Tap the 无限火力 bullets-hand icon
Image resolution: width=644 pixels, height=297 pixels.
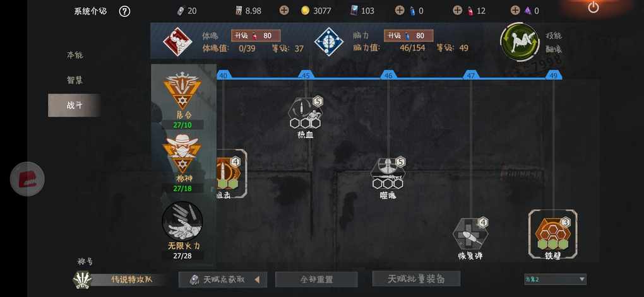pyautogui.click(x=182, y=221)
